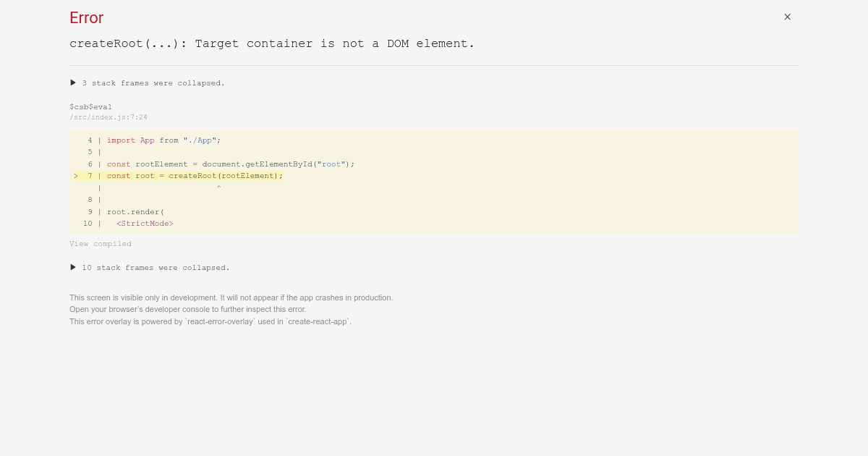Select the red Error heading

point(87,18)
